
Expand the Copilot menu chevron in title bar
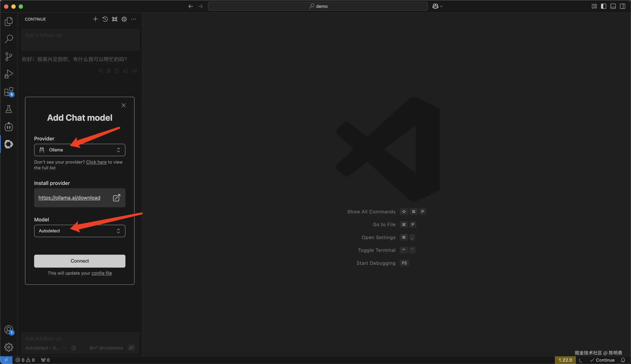pos(441,6)
